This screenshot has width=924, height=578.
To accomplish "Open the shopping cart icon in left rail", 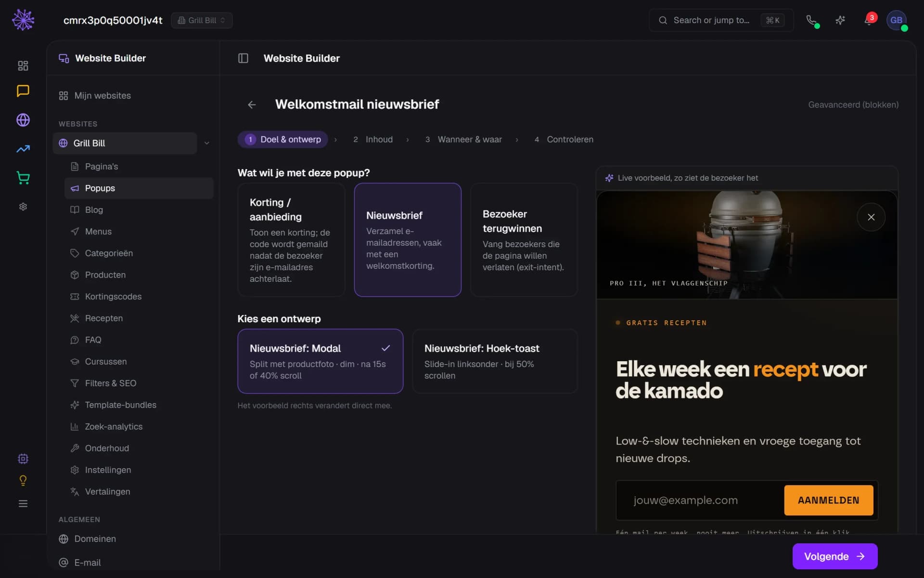I will [x=23, y=178].
